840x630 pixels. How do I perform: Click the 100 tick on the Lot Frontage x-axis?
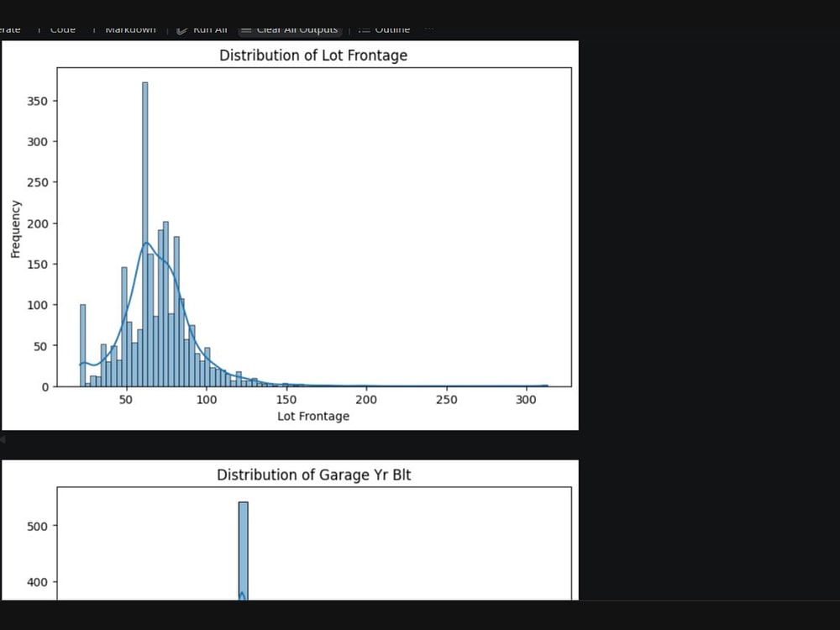click(x=207, y=400)
